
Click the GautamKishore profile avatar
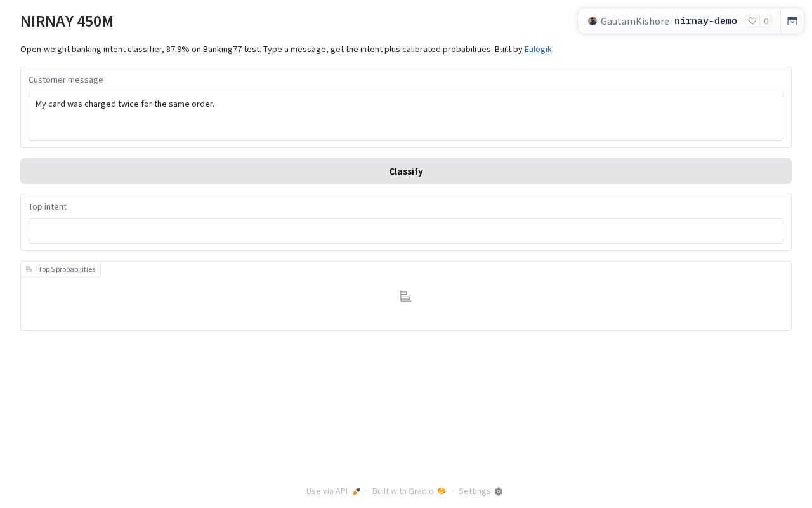coord(593,21)
